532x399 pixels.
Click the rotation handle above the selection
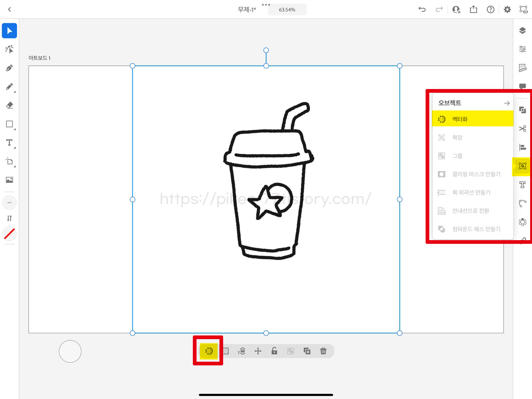[x=266, y=50]
